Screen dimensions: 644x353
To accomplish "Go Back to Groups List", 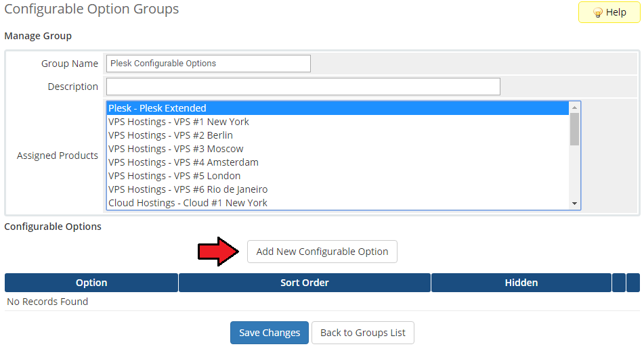I will (x=363, y=333).
